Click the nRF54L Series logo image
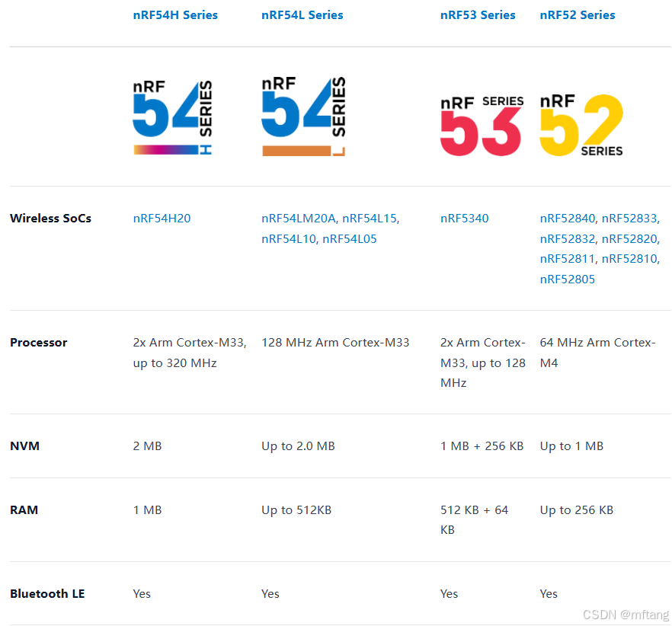Screen dimensions: 672x626 [304, 116]
